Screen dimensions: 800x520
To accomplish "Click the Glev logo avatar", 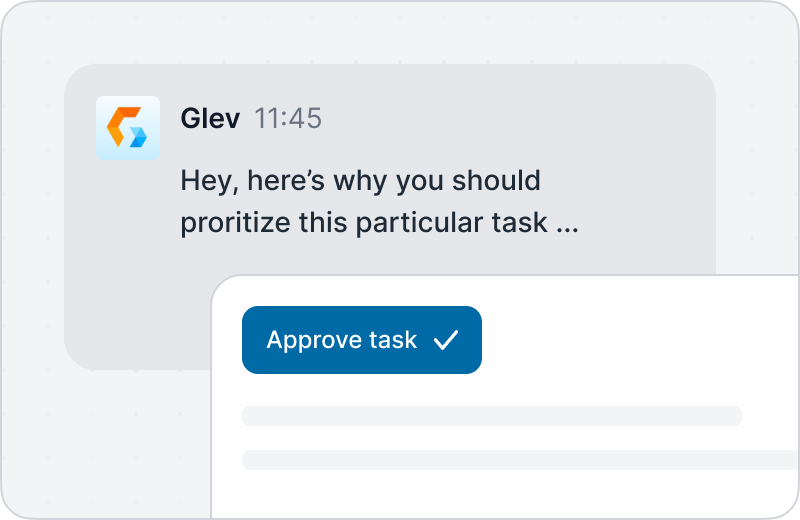I will (x=128, y=128).
